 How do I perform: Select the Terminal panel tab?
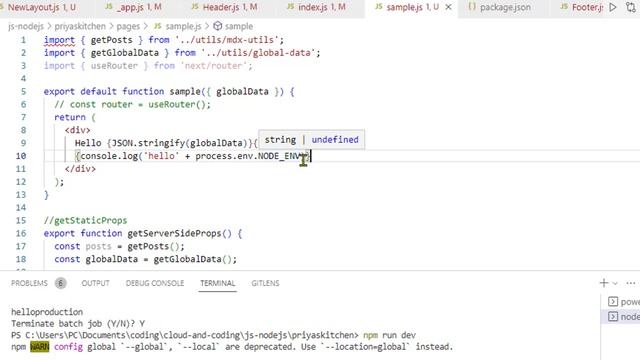218,283
